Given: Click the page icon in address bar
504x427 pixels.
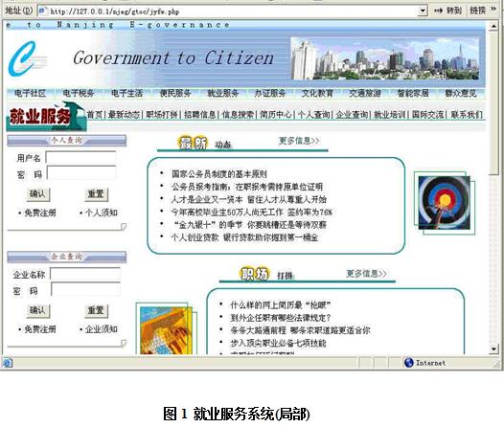Looking at the screenshot, I should pyautogui.click(x=42, y=11).
